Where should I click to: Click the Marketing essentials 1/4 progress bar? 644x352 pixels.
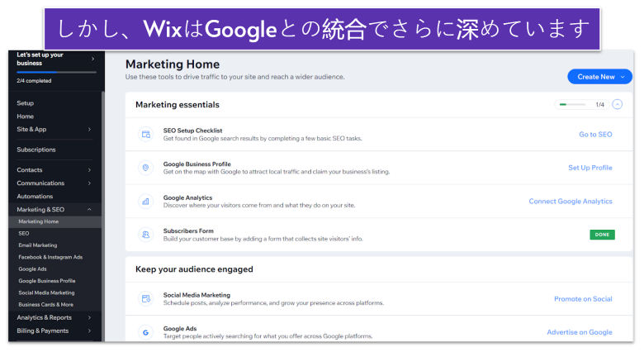572,104
